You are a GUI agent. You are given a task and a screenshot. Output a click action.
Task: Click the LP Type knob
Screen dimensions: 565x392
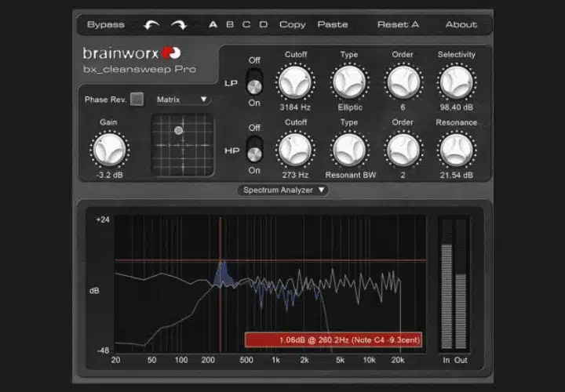349,82
